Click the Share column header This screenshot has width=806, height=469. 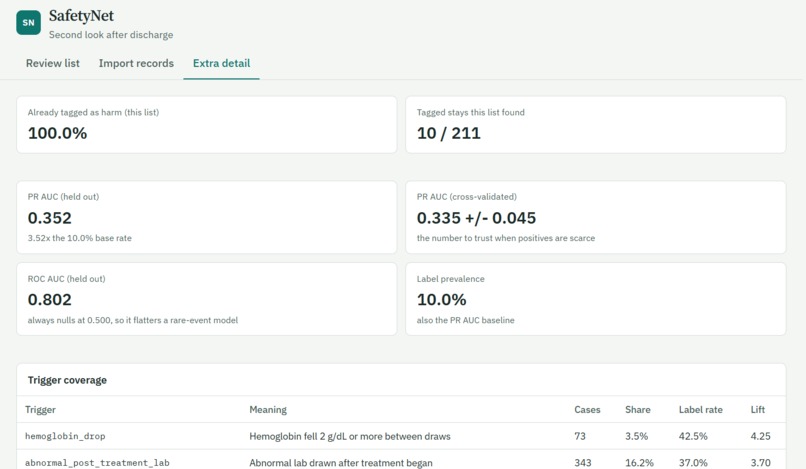click(637, 410)
